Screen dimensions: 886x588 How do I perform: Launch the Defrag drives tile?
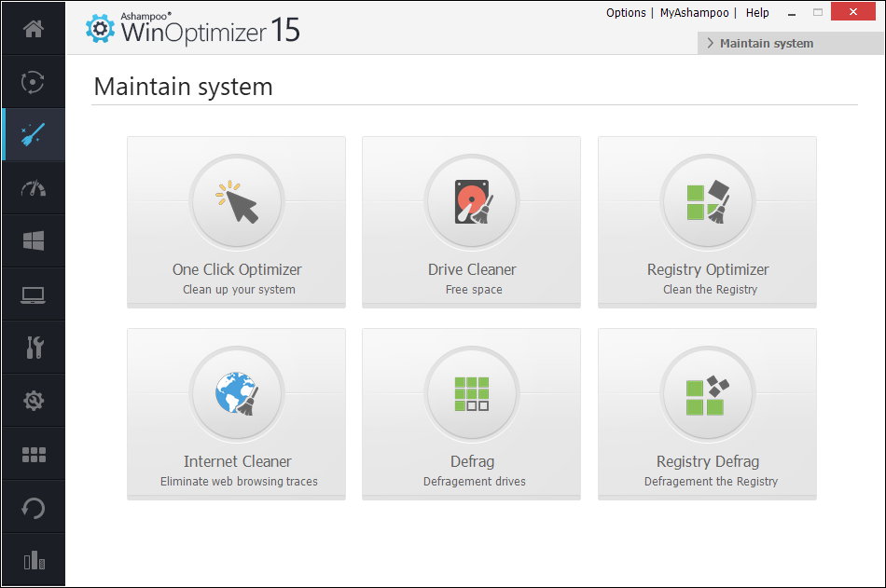472,414
